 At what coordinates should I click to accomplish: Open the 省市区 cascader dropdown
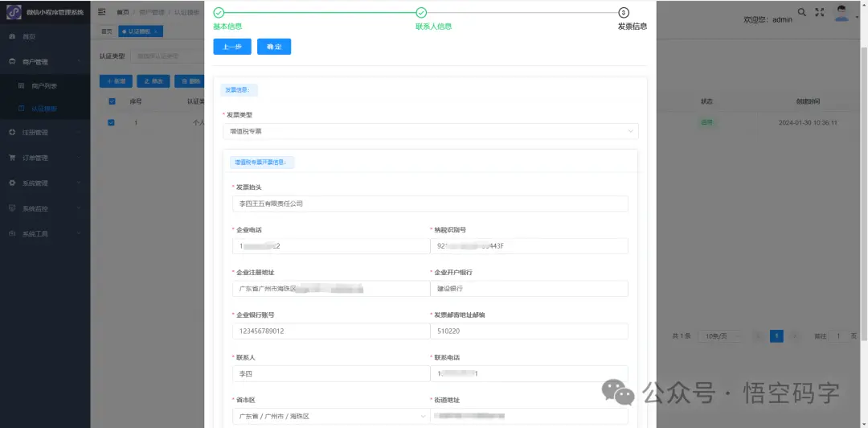tap(331, 417)
